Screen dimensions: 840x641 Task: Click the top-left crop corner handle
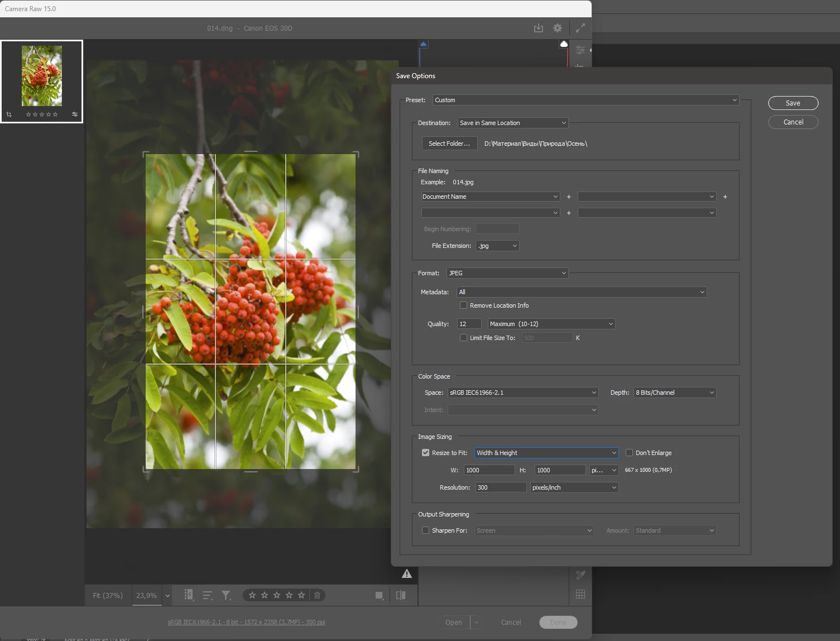tap(146, 154)
